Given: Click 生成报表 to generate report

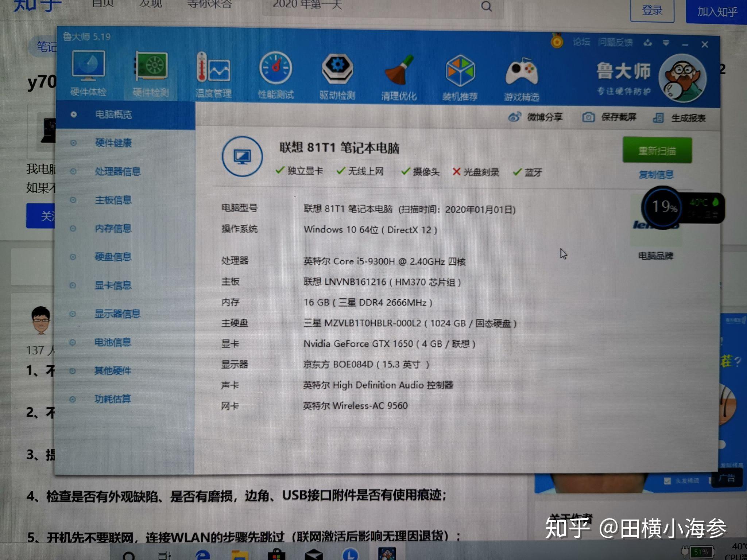Looking at the screenshot, I should pyautogui.click(x=679, y=118).
